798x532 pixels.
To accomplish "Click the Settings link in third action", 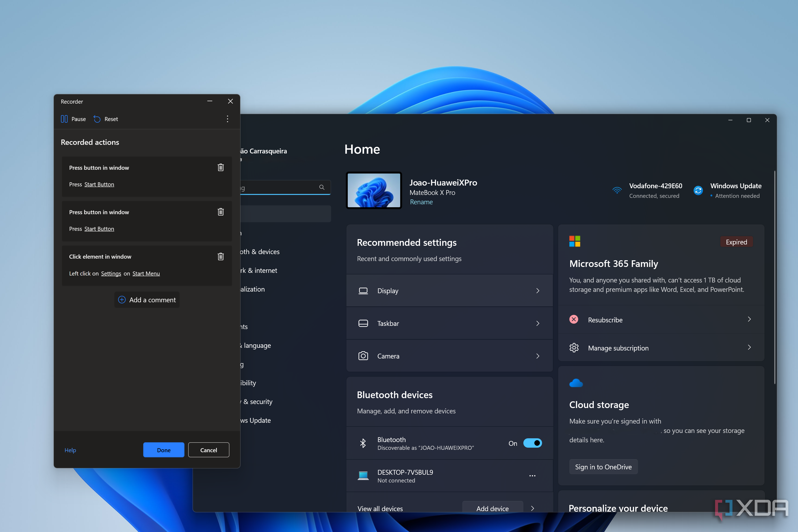I will (111, 273).
